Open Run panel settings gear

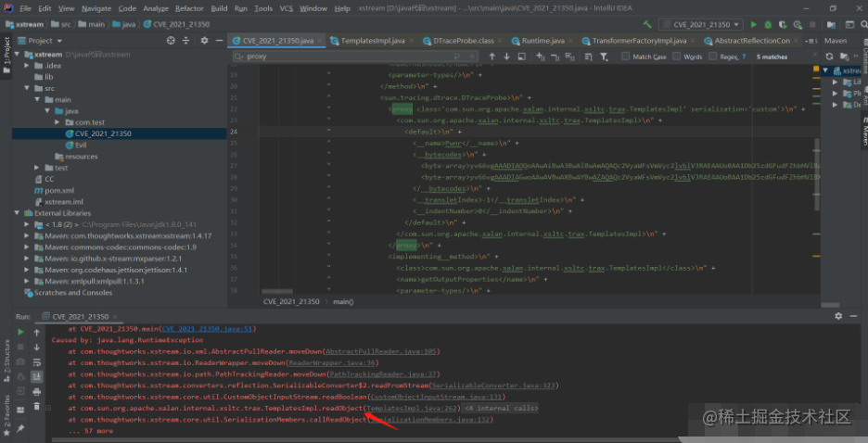click(x=838, y=316)
